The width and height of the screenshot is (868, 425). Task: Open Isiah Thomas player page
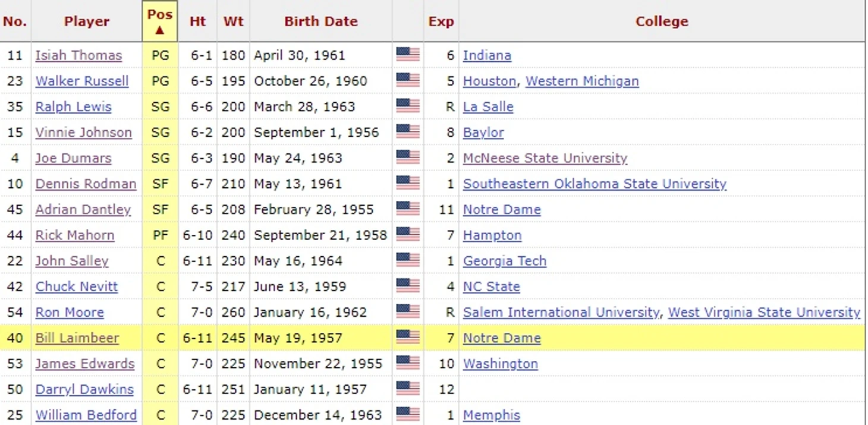[78, 55]
